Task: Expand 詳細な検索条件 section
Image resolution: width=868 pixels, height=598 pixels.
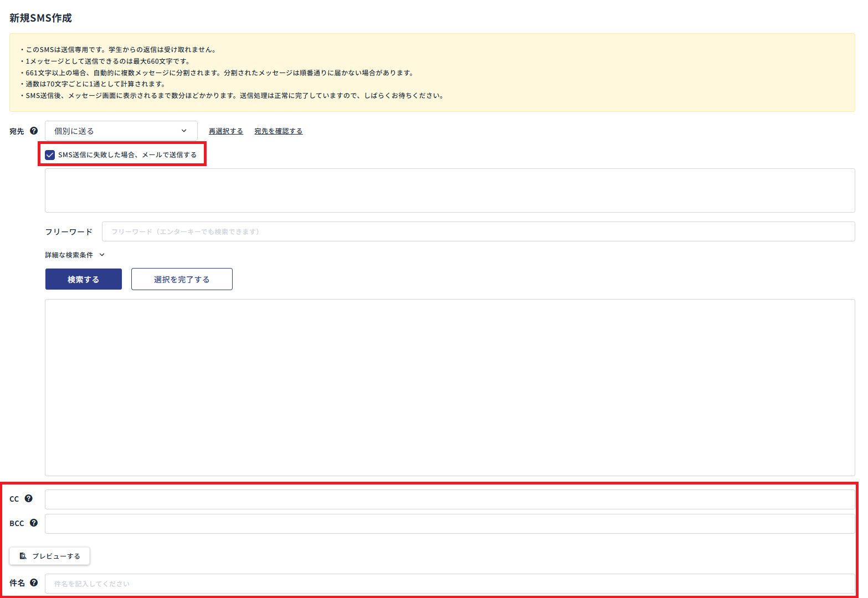Action: (x=75, y=255)
